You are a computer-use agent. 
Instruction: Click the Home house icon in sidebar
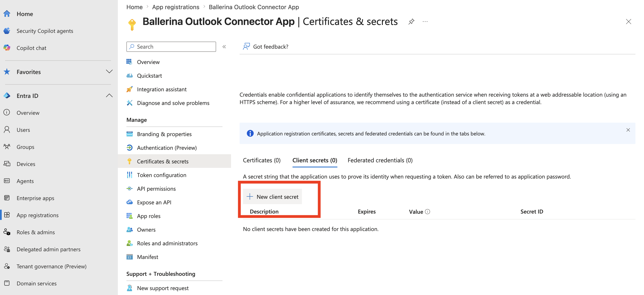point(7,14)
